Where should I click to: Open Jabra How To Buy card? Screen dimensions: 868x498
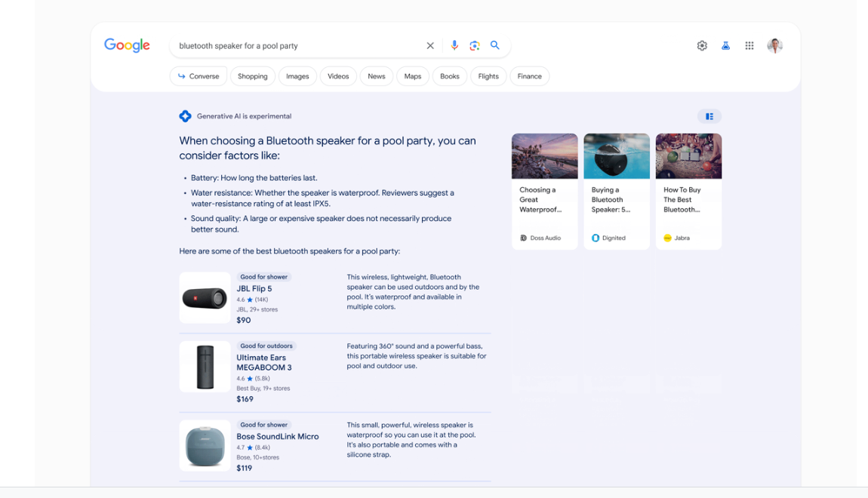[x=688, y=192]
